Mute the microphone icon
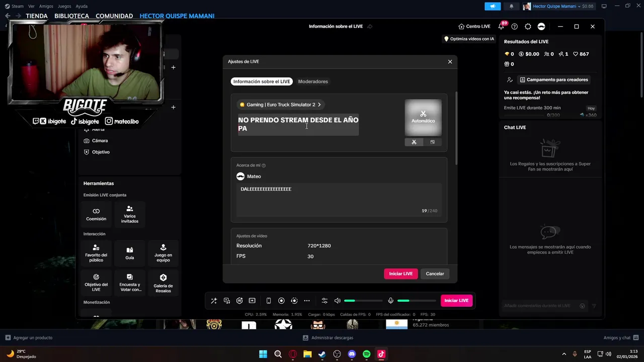Image resolution: width=644 pixels, height=362 pixels. pos(390,301)
